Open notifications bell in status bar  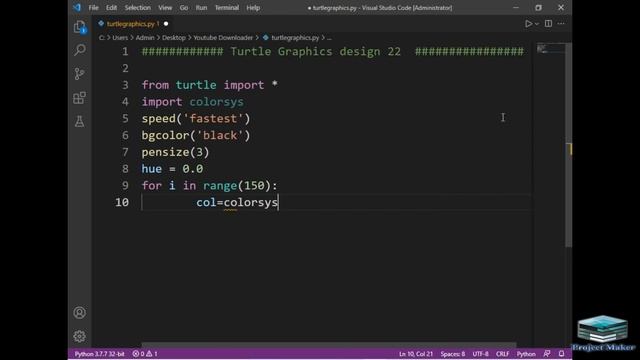click(561, 354)
